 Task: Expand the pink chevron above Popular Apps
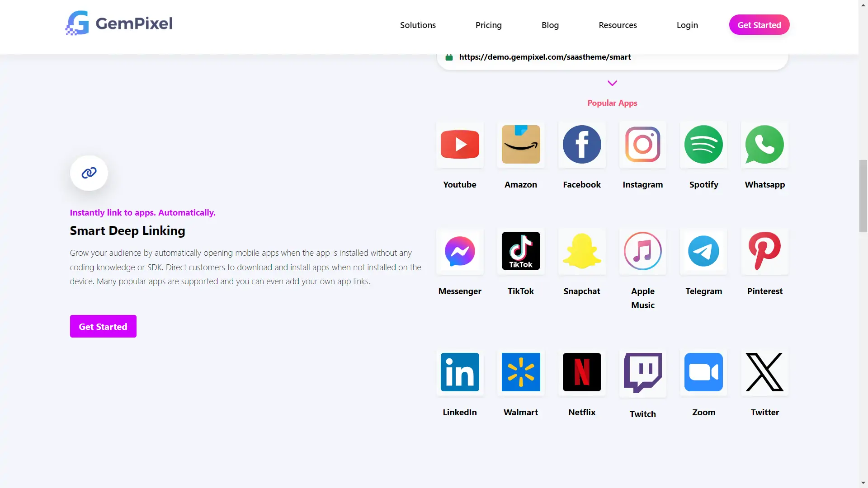point(612,83)
